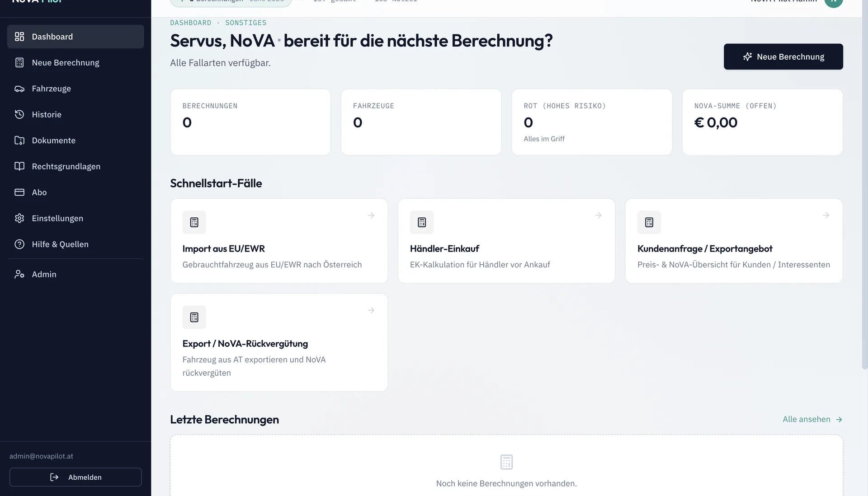This screenshot has width=868, height=496.
Task: Click the question mark Hilfe icon
Action: click(19, 244)
